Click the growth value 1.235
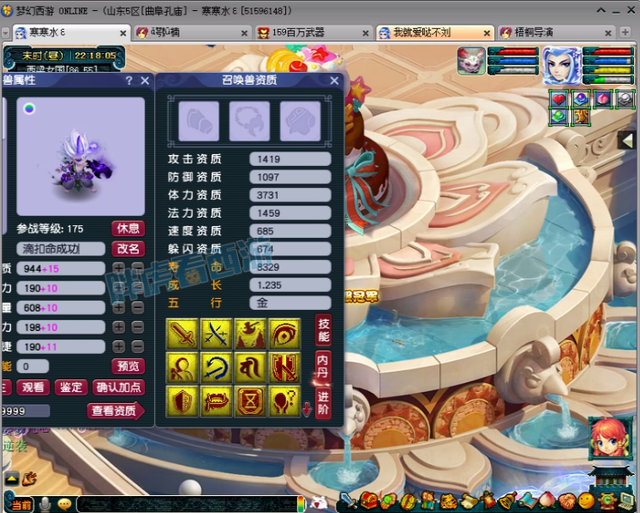 290,285
